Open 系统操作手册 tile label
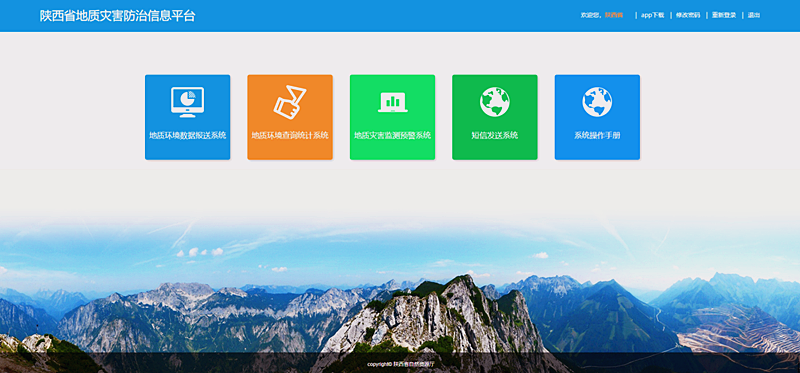 coord(597,135)
